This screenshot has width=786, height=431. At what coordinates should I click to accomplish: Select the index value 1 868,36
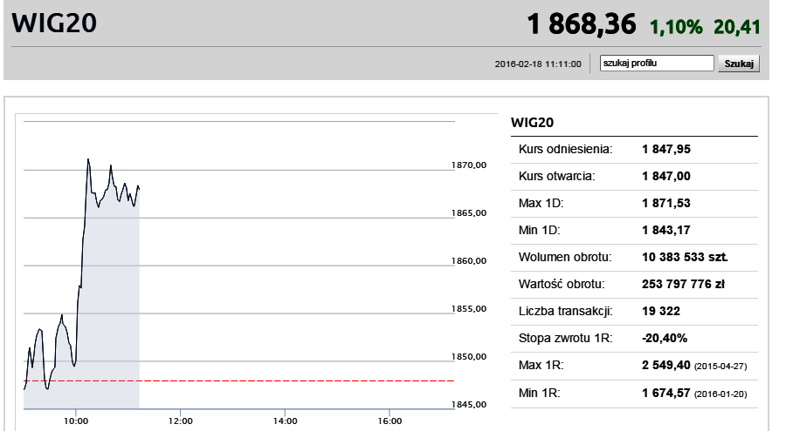[581, 24]
